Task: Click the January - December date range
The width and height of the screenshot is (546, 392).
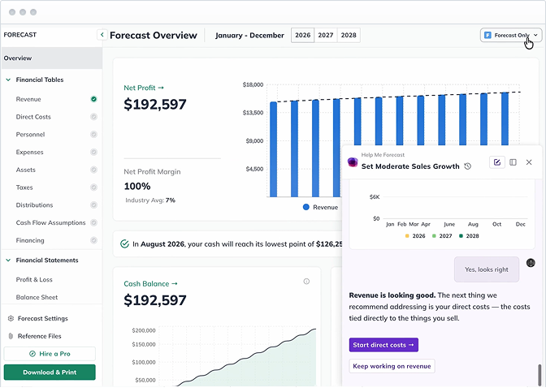Action: pos(249,36)
